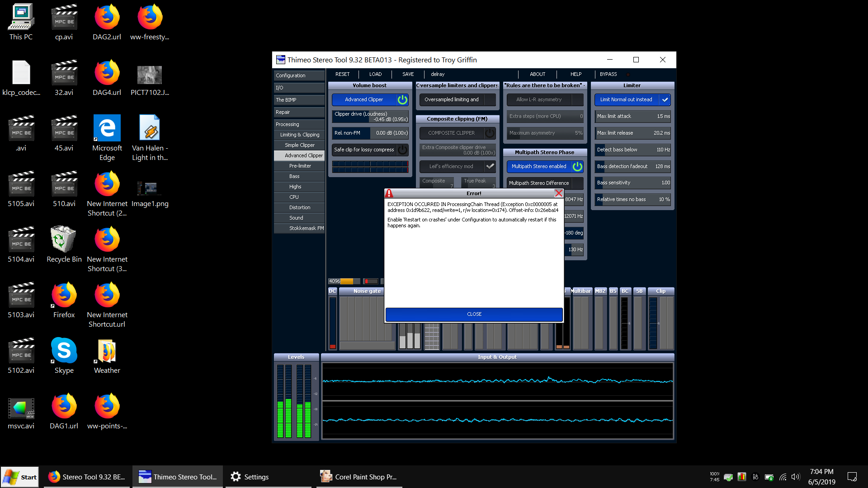Open cp.avi desktop file
Viewport: 868px width, 488px height.
[x=64, y=23]
